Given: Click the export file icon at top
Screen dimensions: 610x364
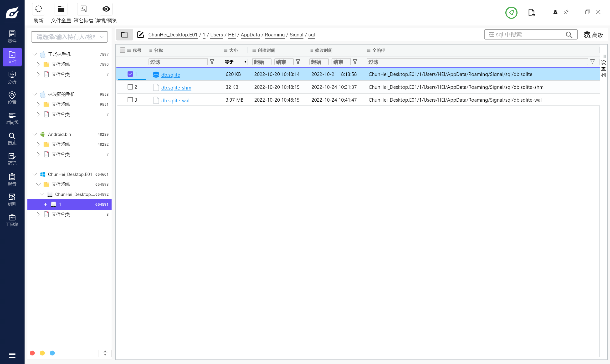Looking at the screenshot, I should point(531,13).
